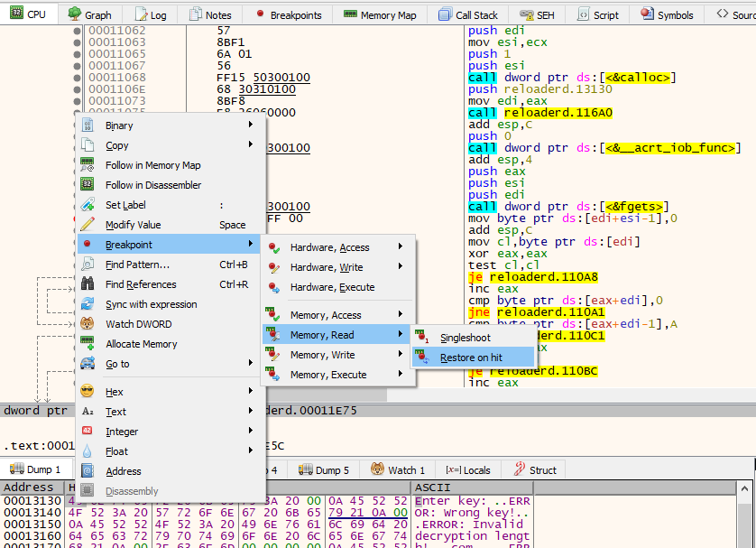Expand the Float submenu arrow
The width and height of the screenshot is (756, 548).
coord(251,450)
